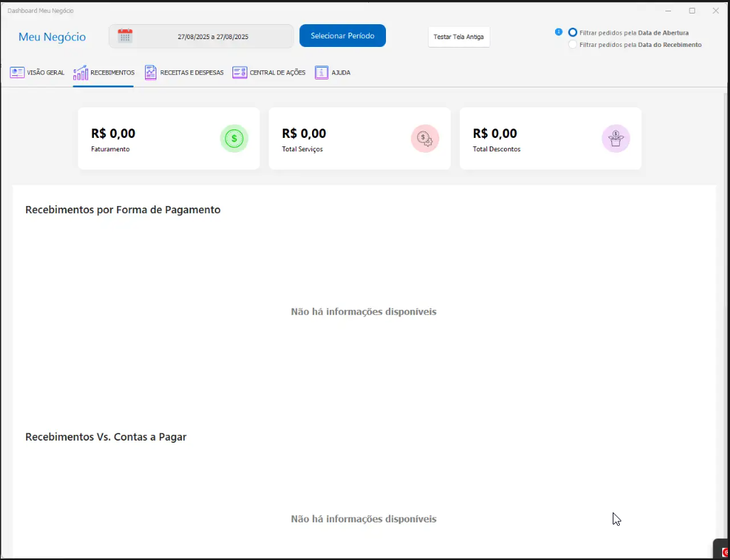Maximize the Dashboard Meu Negócio window
The width and height of the screenshot is (730, 560).
tap(692, 11)
